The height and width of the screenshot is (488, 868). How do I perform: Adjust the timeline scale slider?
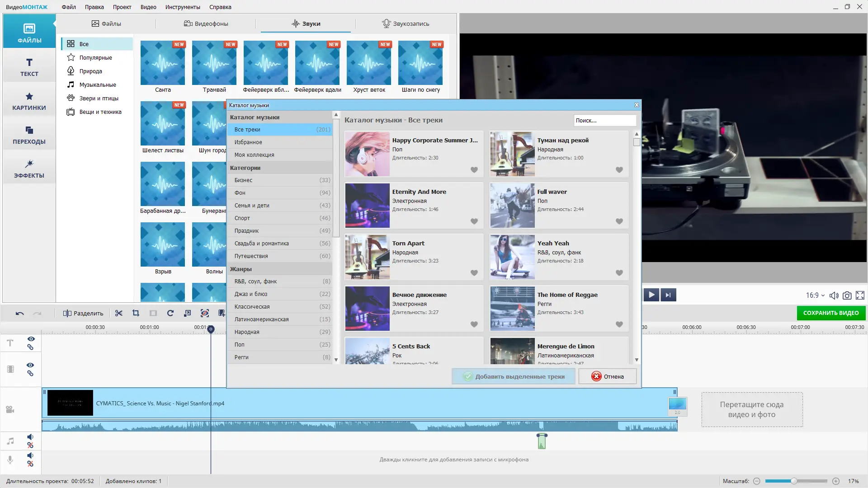[794, 481]
